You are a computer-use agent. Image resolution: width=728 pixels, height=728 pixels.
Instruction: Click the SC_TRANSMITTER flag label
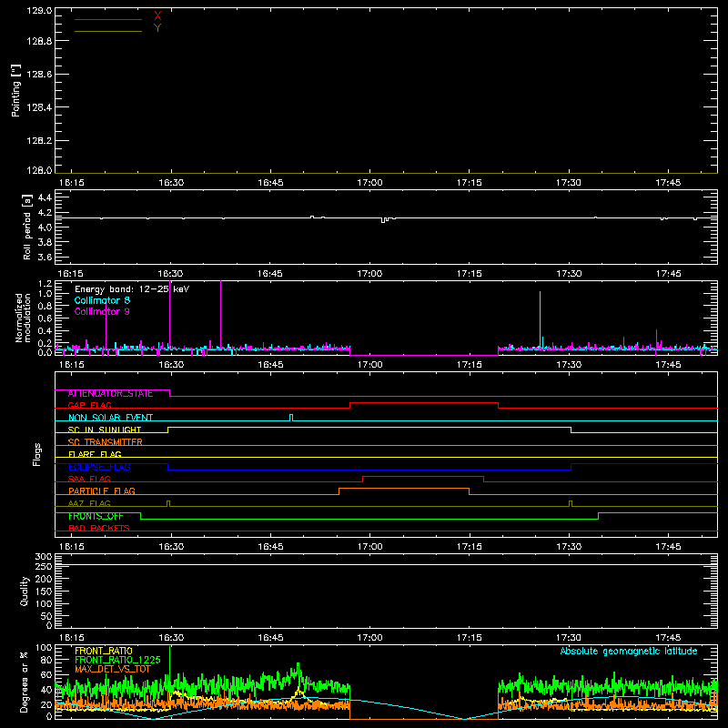(106, 442)
